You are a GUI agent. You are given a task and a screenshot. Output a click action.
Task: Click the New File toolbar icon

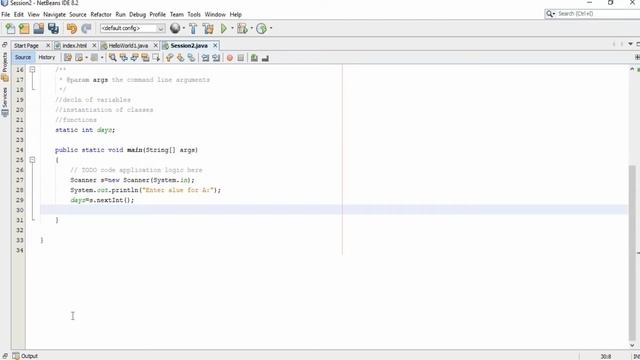[x=10, y=29]
